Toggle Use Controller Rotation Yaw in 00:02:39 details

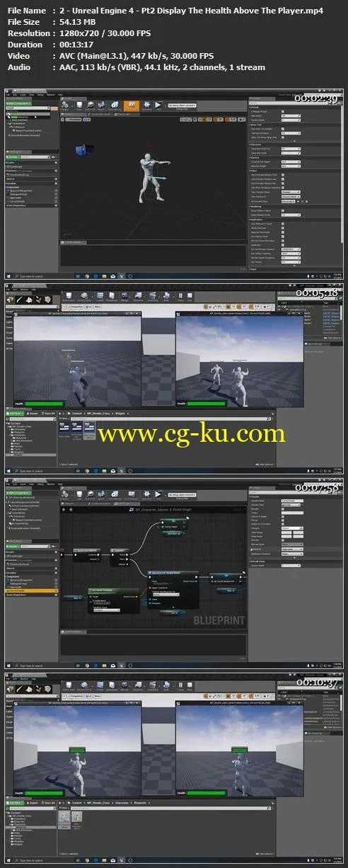point(283,179)
